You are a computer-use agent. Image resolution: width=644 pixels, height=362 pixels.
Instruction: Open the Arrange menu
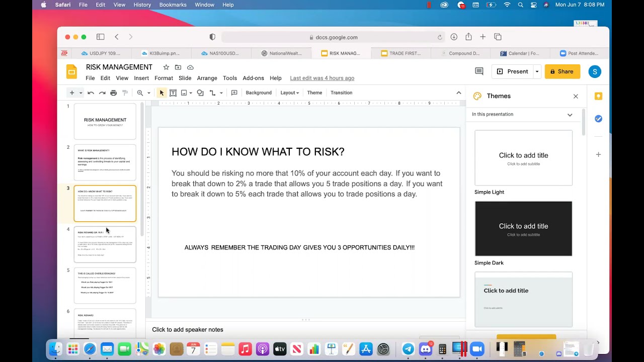pyautogui.click(x=207, y=78)
